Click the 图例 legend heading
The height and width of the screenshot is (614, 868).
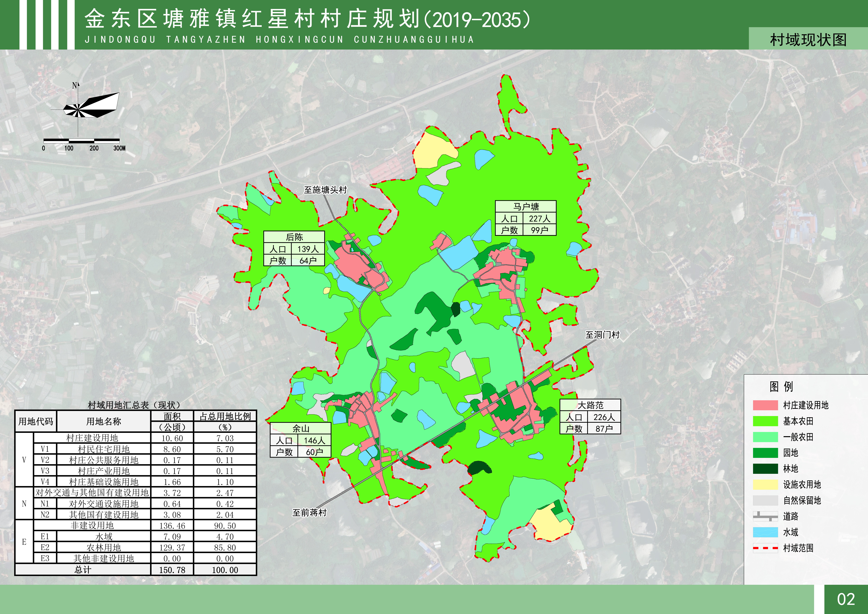pos(781,386)
